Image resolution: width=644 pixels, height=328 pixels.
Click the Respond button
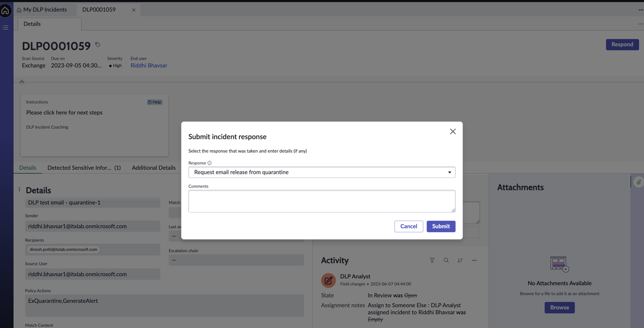click(x=622, y=44)
